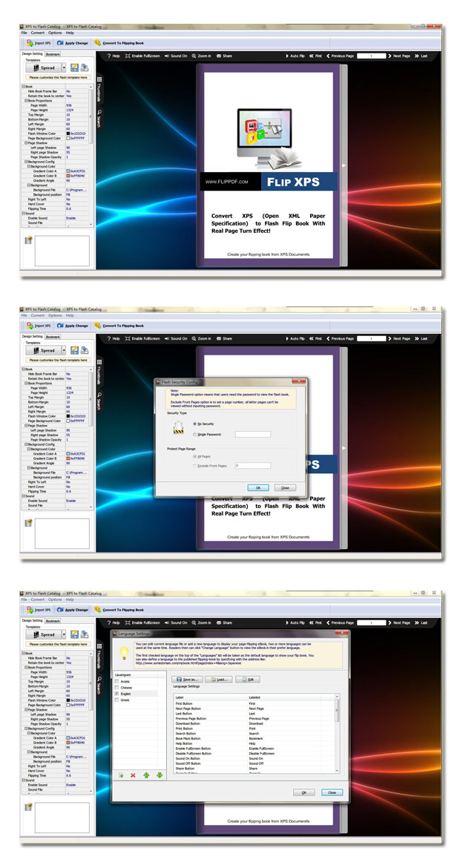Screen dimensions: 460x868
Task: Check the Greek language checkbox
Action: [116, 700]
